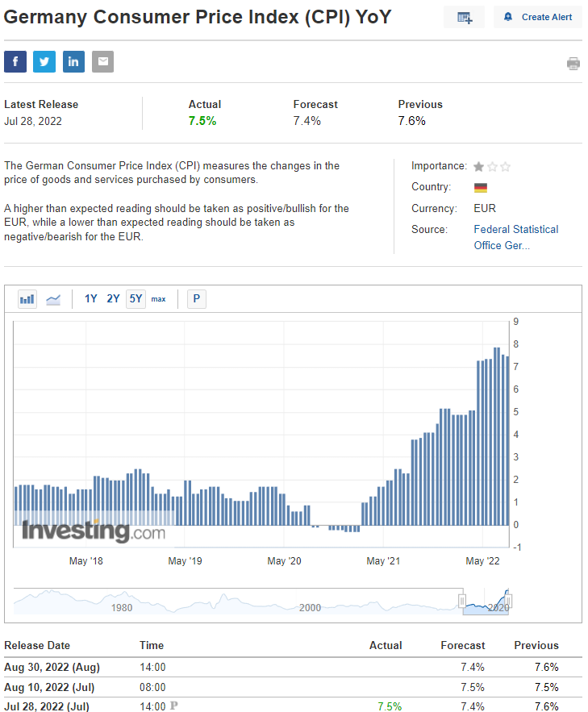This screenshot has width=588, height=712.
Task: Switch chart to line view
Action: pos(53,299)
